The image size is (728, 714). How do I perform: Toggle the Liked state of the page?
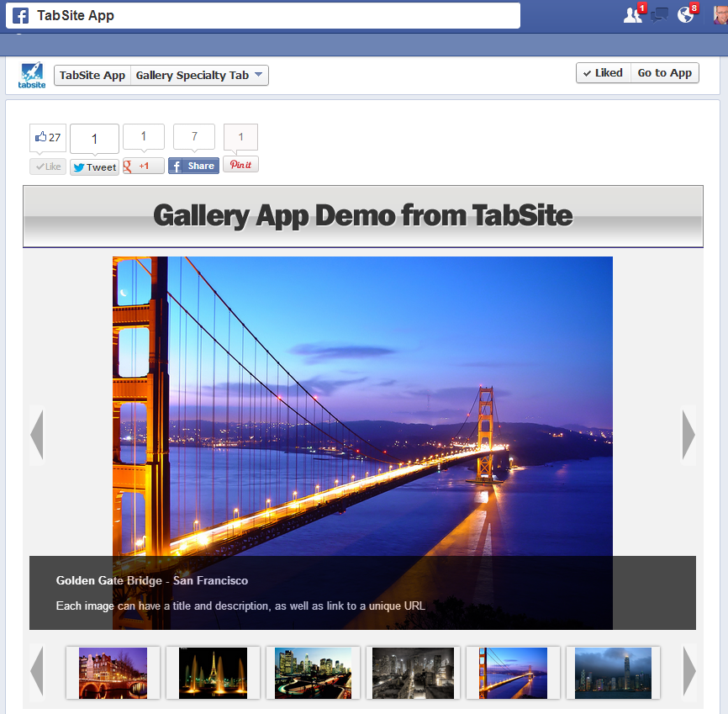pyautogui.click(x=602, y=72)
